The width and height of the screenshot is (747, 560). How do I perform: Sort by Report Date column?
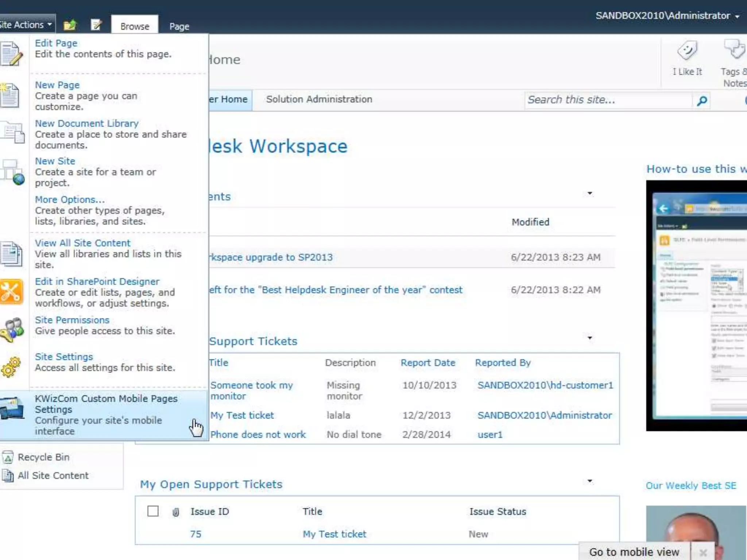point(428,363)
